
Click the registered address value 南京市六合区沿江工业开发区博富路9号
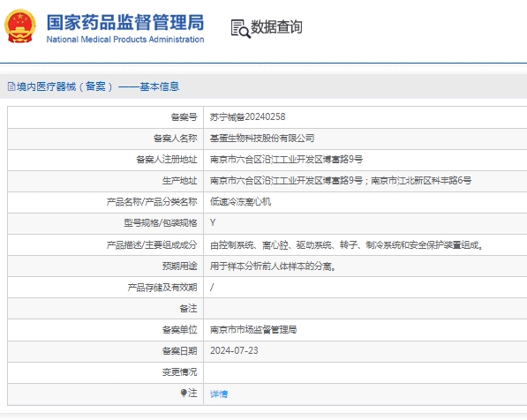click(286, 159)
